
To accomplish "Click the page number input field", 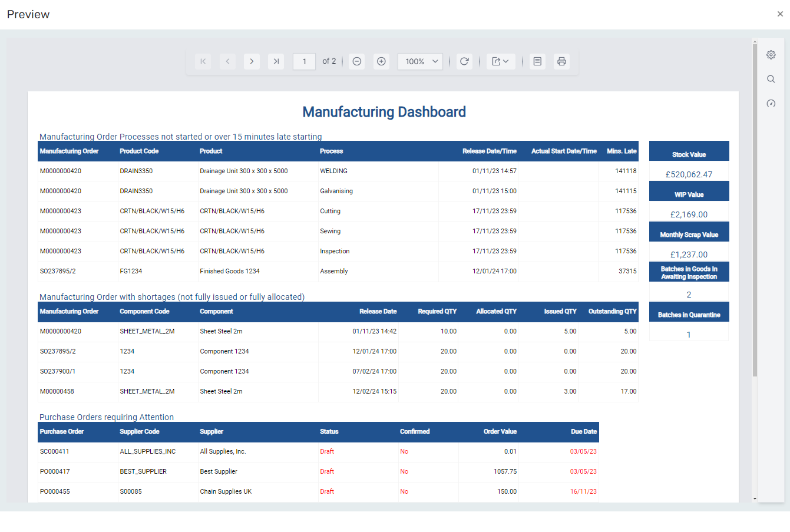I will [304, 61].
